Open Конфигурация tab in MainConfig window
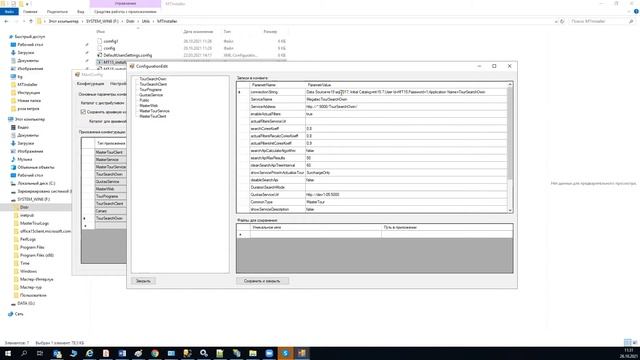 click(91, 84)
